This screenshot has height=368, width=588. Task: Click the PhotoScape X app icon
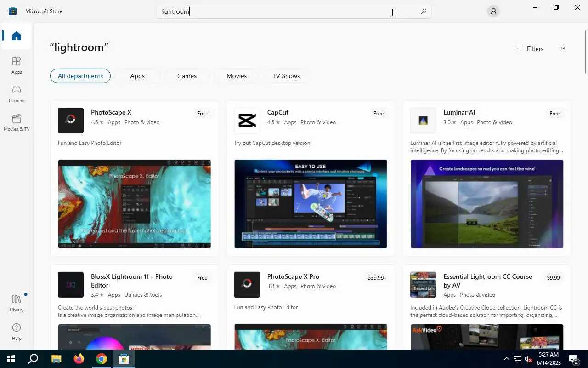click(x=71, y=121)
